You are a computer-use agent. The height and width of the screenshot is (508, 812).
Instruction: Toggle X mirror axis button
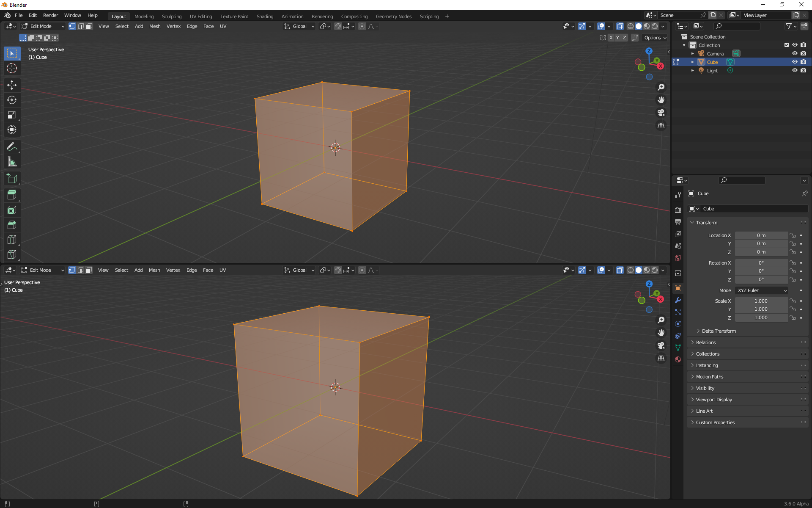click(x=611, y=38)
